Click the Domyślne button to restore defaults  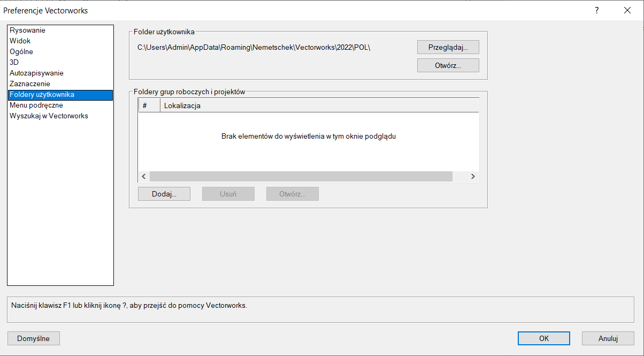pyautogui.click(x=34, y=338)
